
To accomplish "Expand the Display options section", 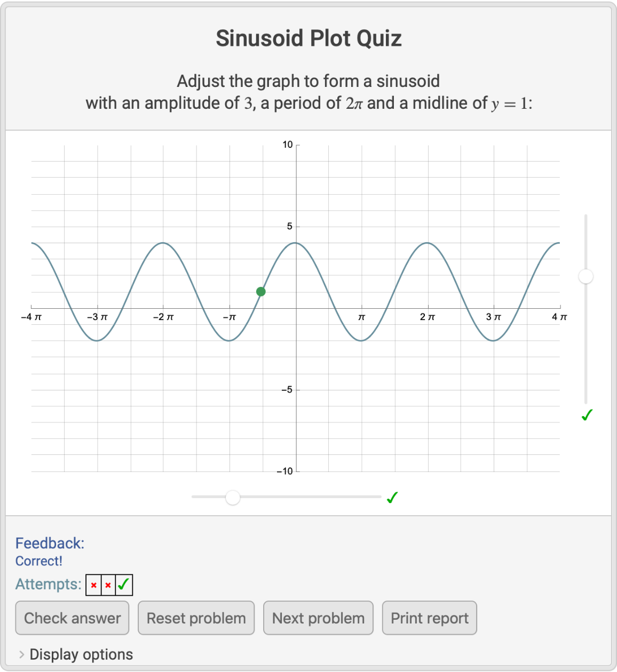I will tap(81, 654).
